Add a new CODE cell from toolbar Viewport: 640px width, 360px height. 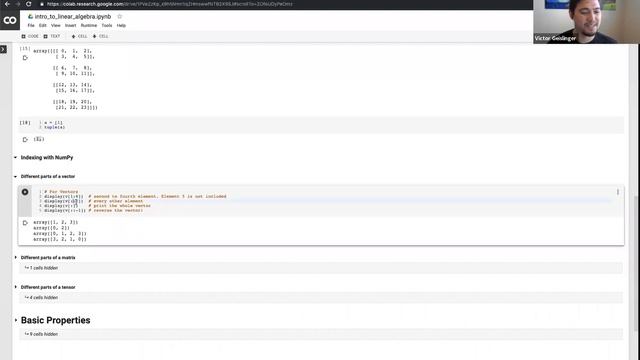(30, 36)
